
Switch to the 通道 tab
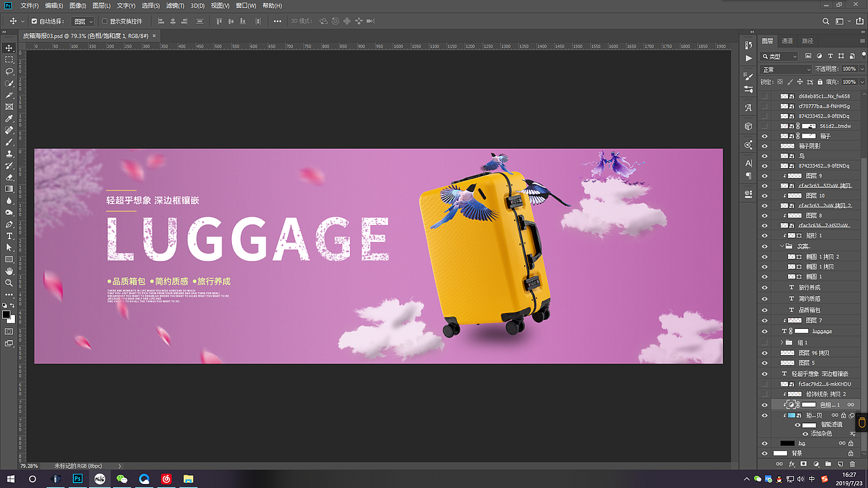tap(787, 41)
